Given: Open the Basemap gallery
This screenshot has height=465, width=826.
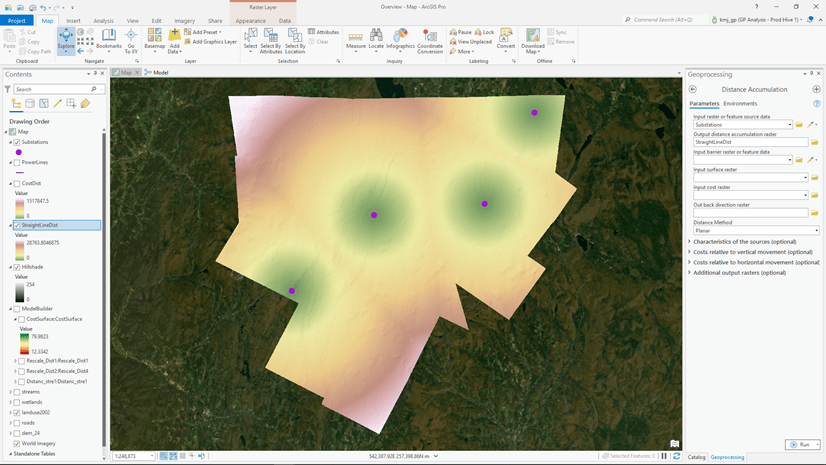Looking at the screenshot, I should coord(154,41).
